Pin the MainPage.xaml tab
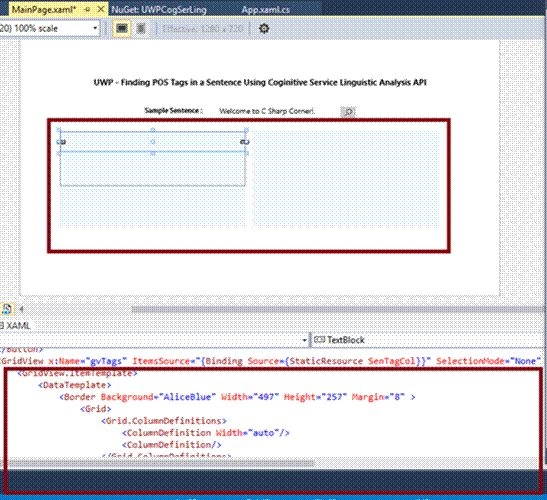547x500 pixels. (x=87, y=9)
